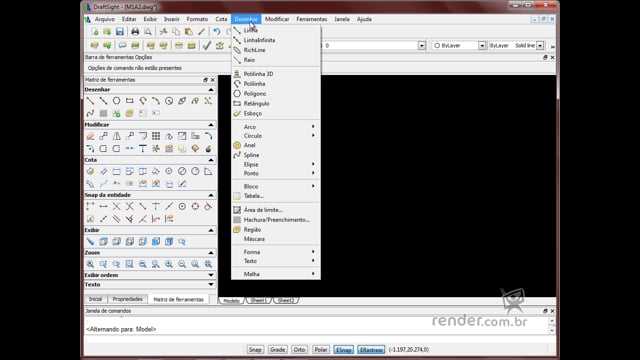Open the Arquivo menu
Image resolution: width=640 pixels, height=360 pixels.
tap(104, 19)
